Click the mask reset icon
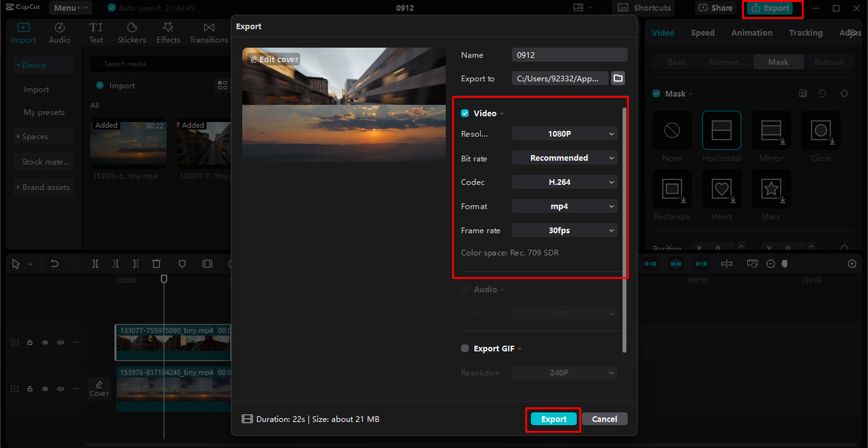This screenshot has width=868, height=448. [822, 94]
